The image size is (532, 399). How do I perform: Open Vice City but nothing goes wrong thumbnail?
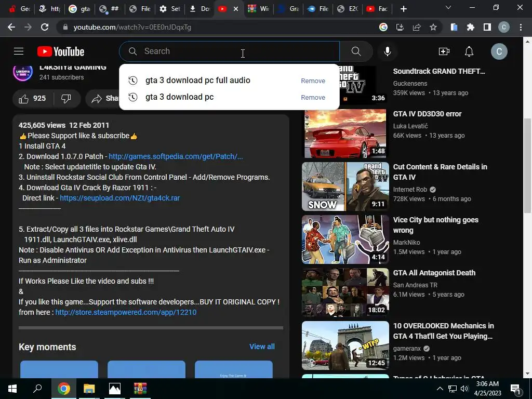click(x=345, y=240)
